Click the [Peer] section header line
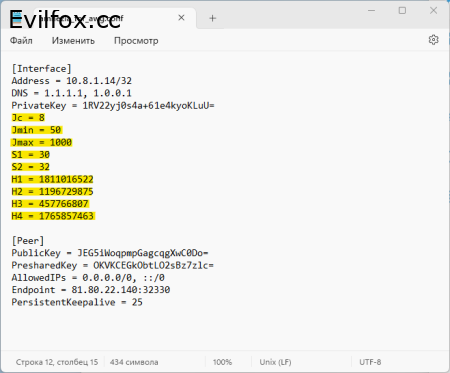The width and height of the screenshot is (450, 373). [x=28, y=241]
